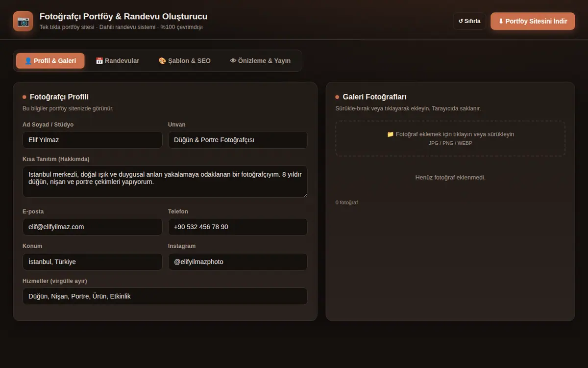Screen dimensions: 588x368
Task: Click the E-posta input field
Action: [92, 227]
